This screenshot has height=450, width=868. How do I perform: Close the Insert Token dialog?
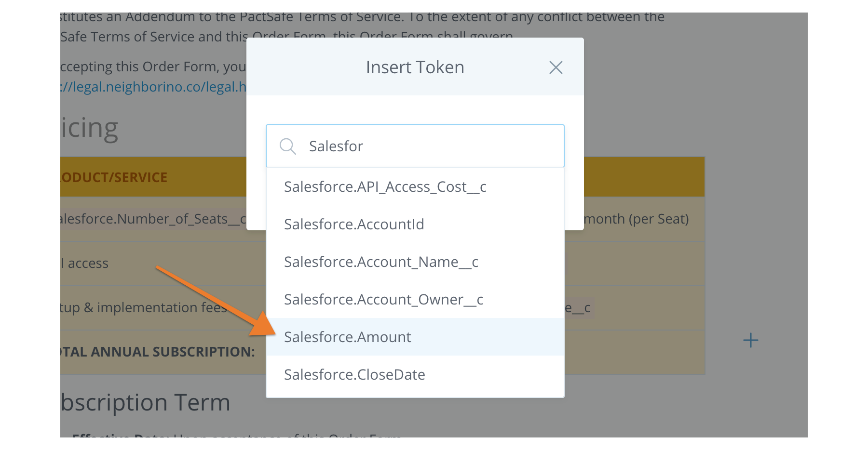(x=556, y=67)
